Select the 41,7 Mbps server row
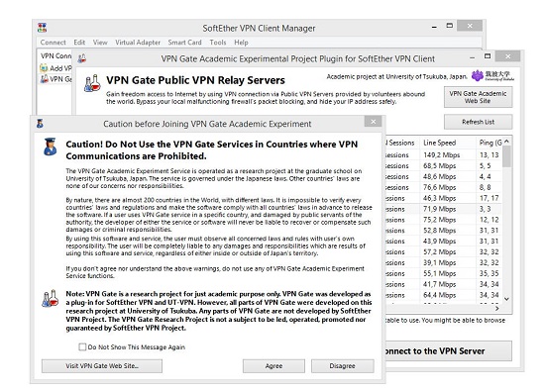Viewport: 545px width, 392px height. [x=444, y=284]
